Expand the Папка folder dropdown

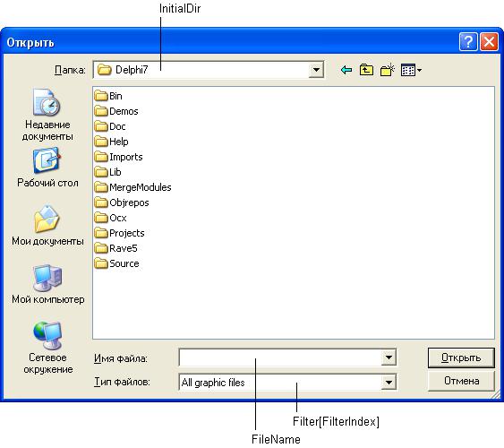pyautogui.click(x=316, y=70)
